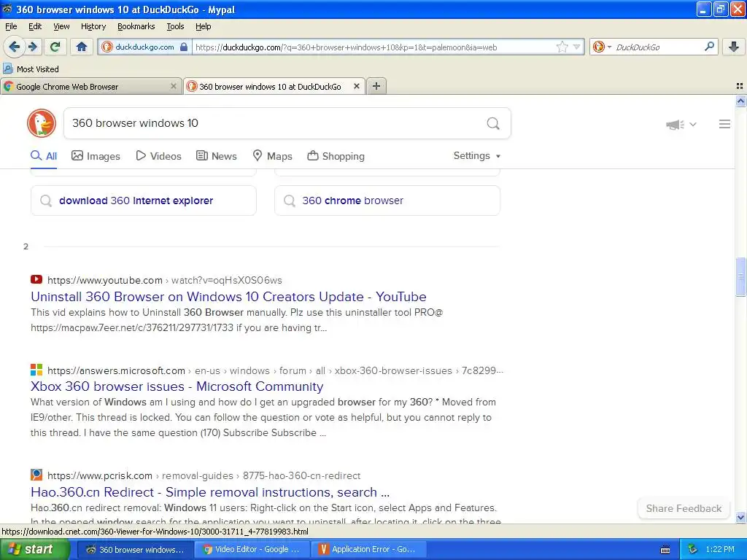Open the Most Visited bookmarks folder
The width and height of the screenshot is (747, 560).
(31, 69)
